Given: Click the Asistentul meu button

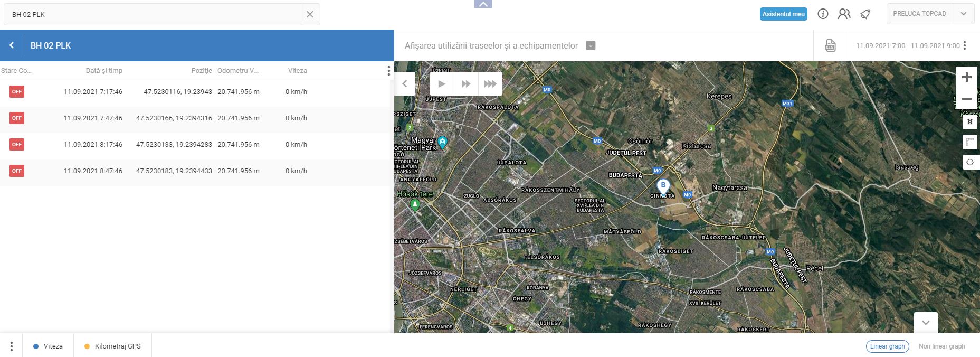Looking at the screenshot, I should [x=784, y=14].
